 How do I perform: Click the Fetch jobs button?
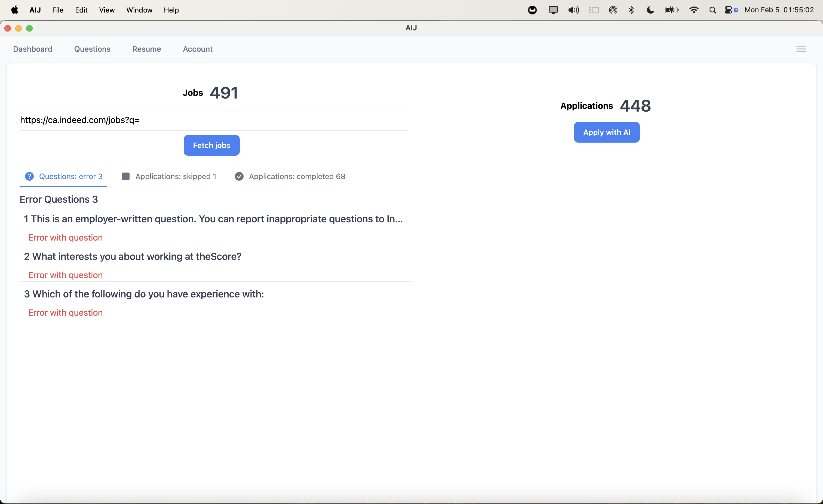[211, 145]
